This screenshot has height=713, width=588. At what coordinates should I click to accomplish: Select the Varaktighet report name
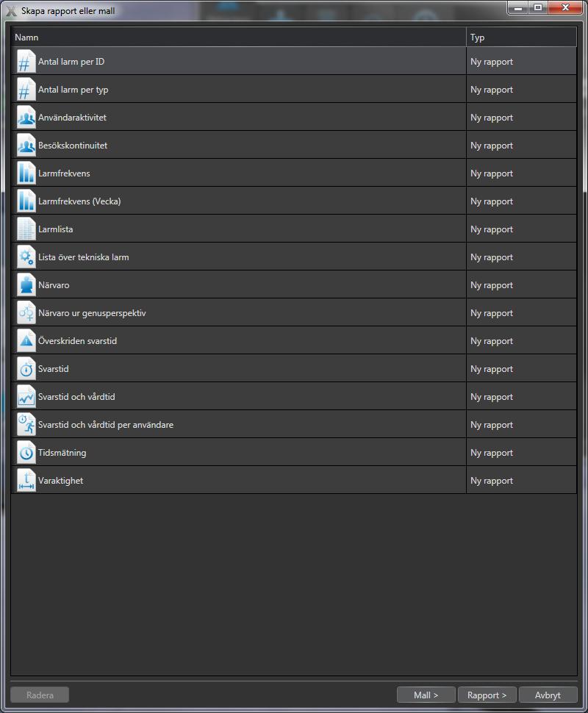(x=60, y=481)
